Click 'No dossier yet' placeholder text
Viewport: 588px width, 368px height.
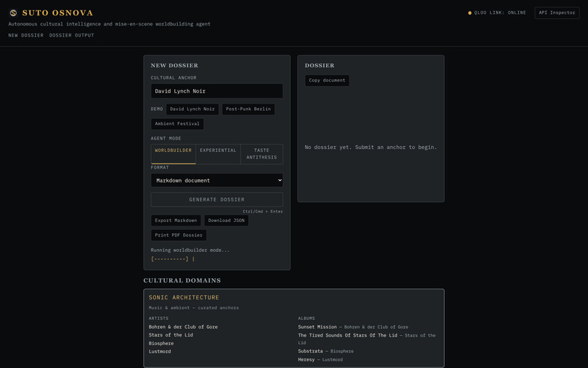371,147
